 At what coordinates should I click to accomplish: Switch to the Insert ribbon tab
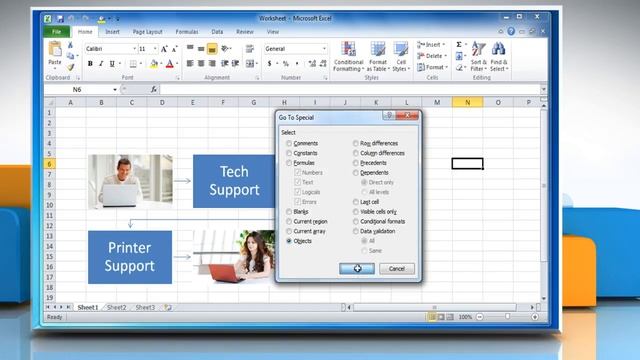click(112, 31)
